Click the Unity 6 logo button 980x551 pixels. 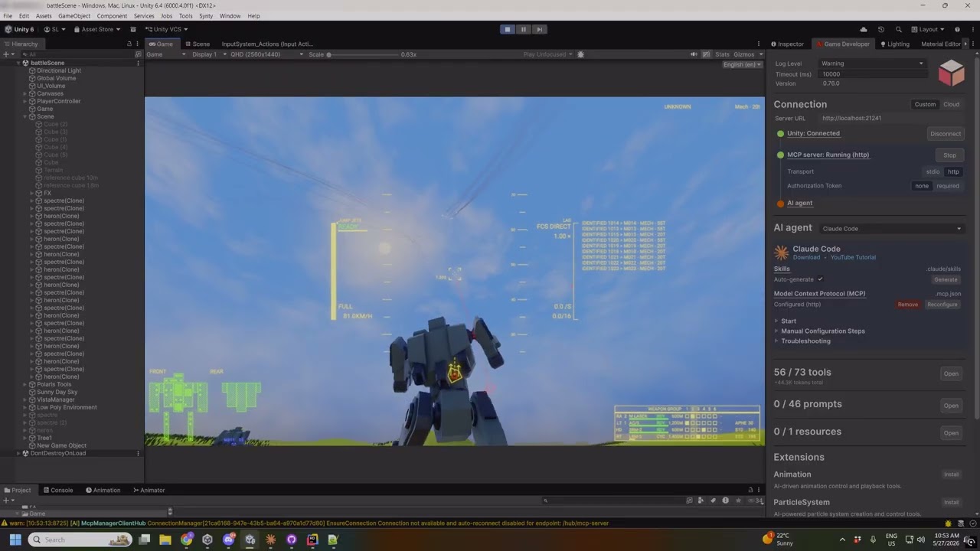pos(19,29)
